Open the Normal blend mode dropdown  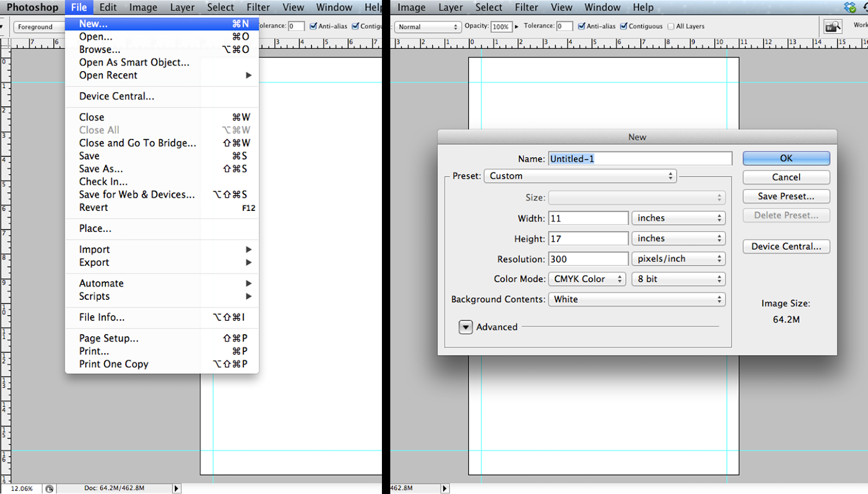pos(427,27)
